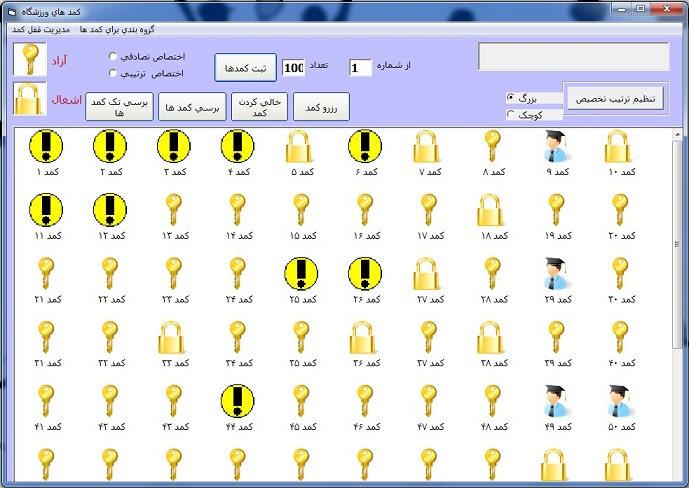Select the graduate user icon on locker 9

click(x=556, y=146)
